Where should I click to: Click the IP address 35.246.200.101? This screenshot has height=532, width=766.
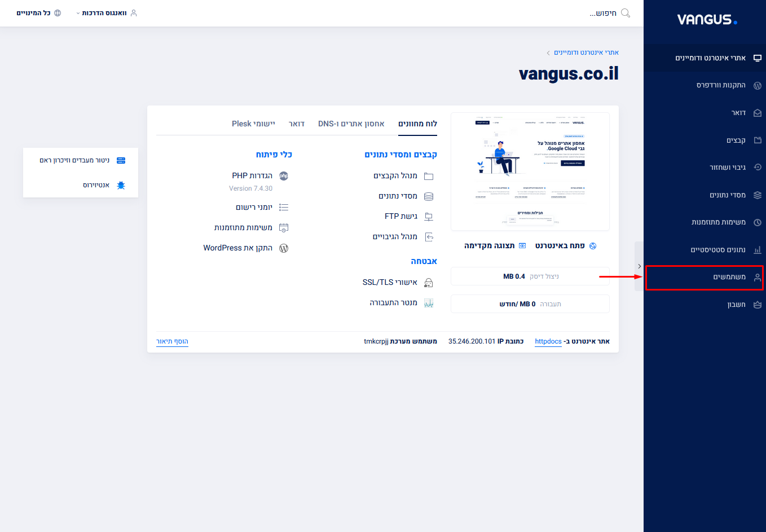click(x=472, y=341)
